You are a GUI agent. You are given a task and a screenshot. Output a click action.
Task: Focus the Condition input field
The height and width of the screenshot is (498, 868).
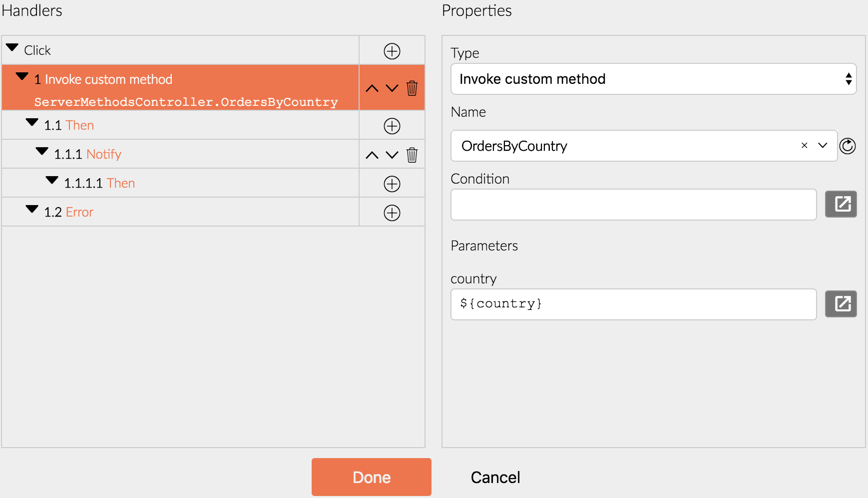click(x=633, y=205)
